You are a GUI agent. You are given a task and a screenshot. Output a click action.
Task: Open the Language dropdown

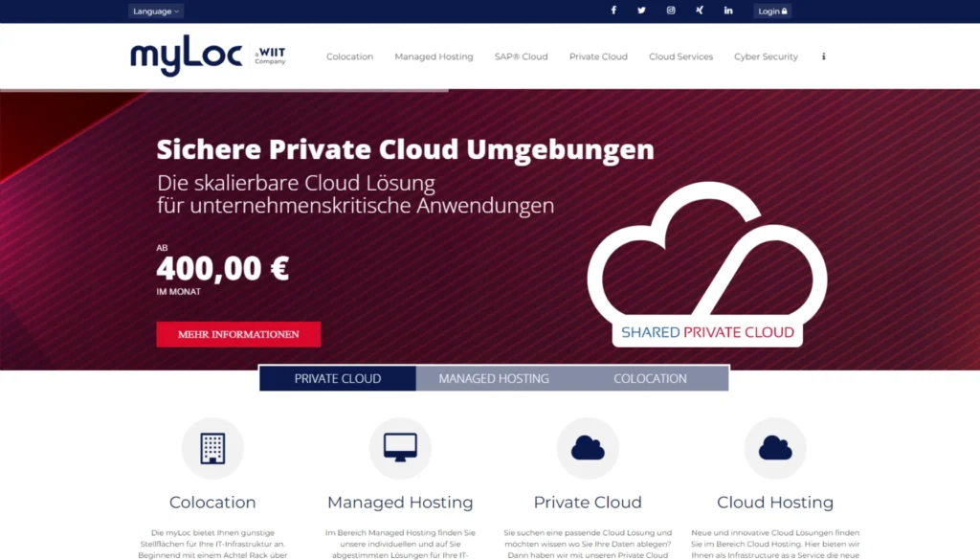155,11
